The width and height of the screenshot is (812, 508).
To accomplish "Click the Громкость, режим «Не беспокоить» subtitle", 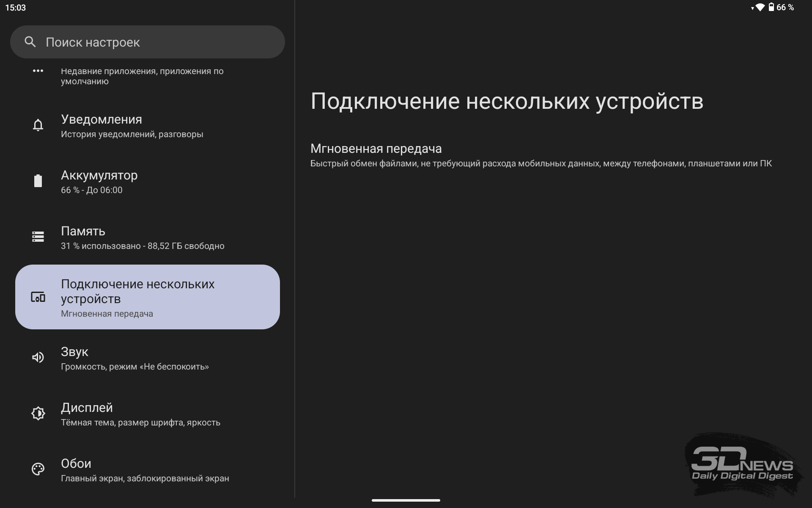I will (135, 367).
